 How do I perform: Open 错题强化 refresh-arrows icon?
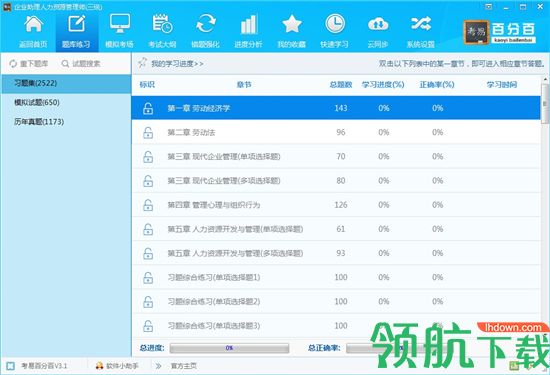(x=206, y=24)
